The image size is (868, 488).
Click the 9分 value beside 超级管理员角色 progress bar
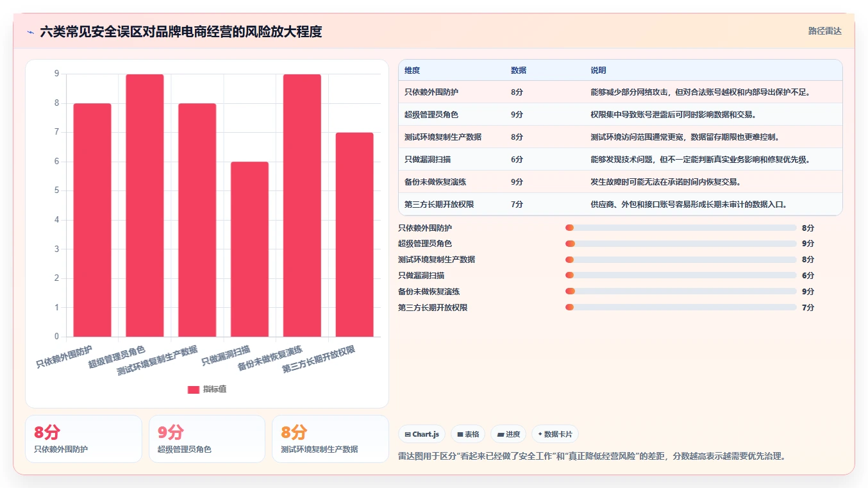[808, 244]
